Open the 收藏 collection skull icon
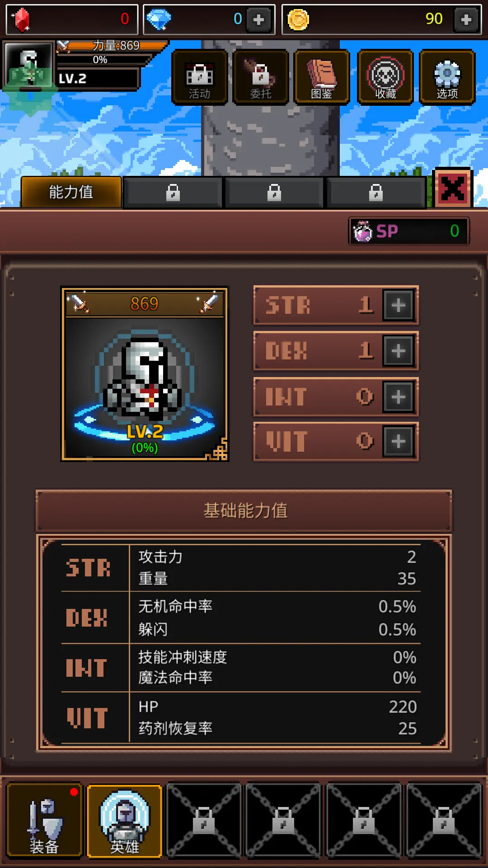Screen dimensions: 488x868 [x=385, y=77]
